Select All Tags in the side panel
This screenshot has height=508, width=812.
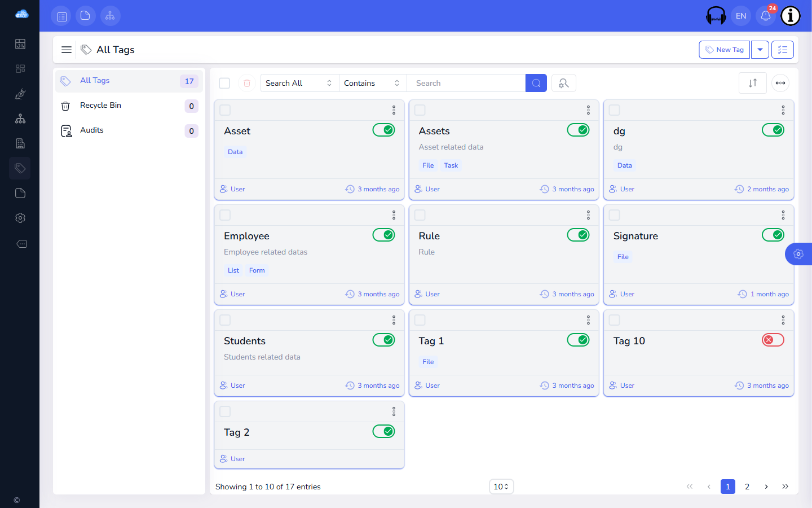[x=129, y=81]
